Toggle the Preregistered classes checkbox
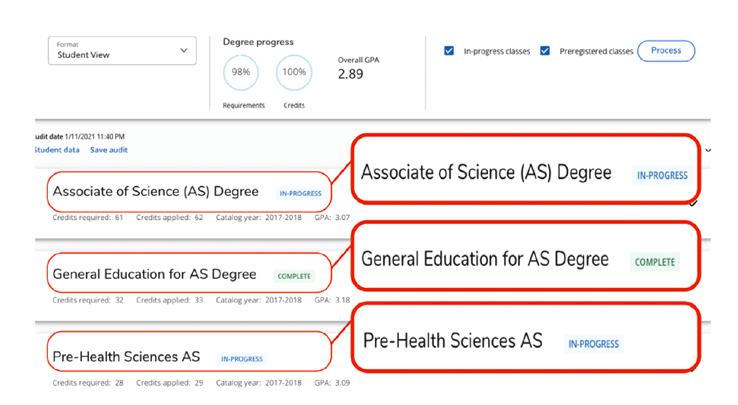This screenshot has width=738, height=405. (x=545, y=50)
